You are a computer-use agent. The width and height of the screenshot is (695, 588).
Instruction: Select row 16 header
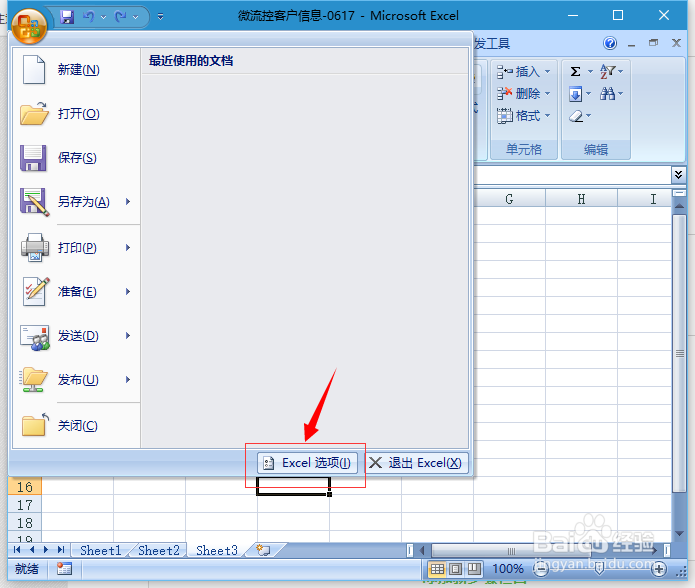point(25,487)
